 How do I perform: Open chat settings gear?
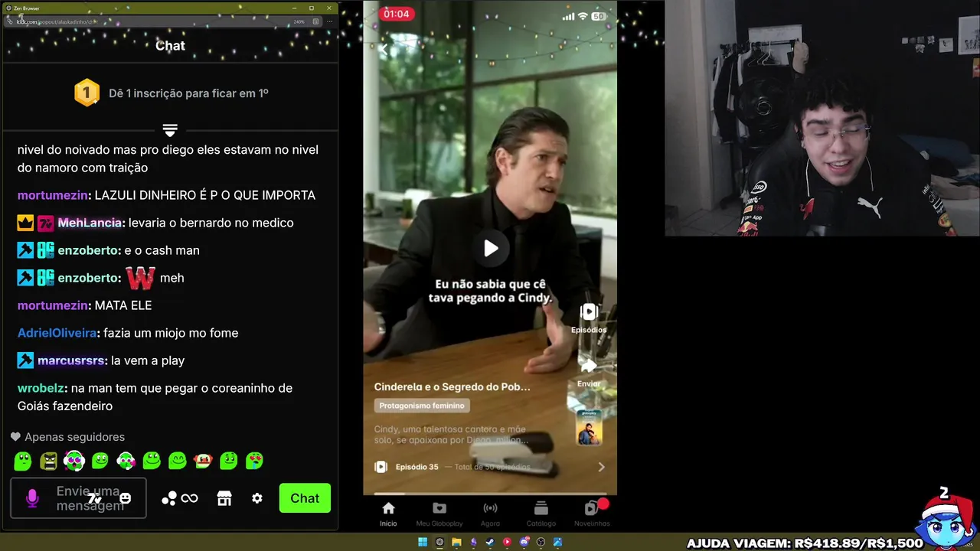pos(257,498)
